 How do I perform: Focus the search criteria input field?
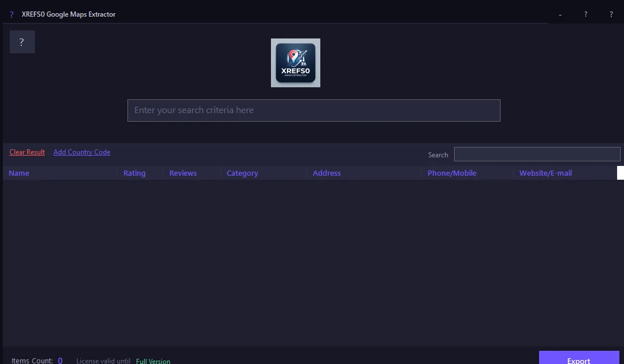[x=313, y=111]
